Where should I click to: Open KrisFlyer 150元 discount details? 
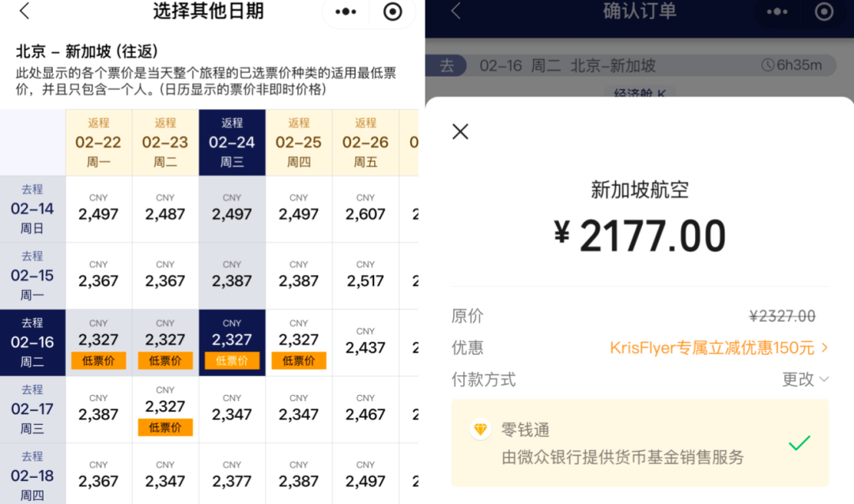(719, 348)
